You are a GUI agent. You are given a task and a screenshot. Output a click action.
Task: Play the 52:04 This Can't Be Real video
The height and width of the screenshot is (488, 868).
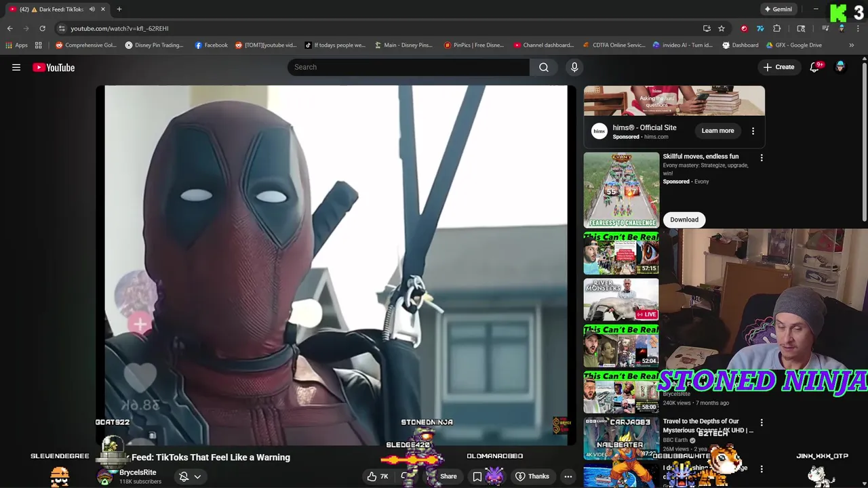point(621,346)
